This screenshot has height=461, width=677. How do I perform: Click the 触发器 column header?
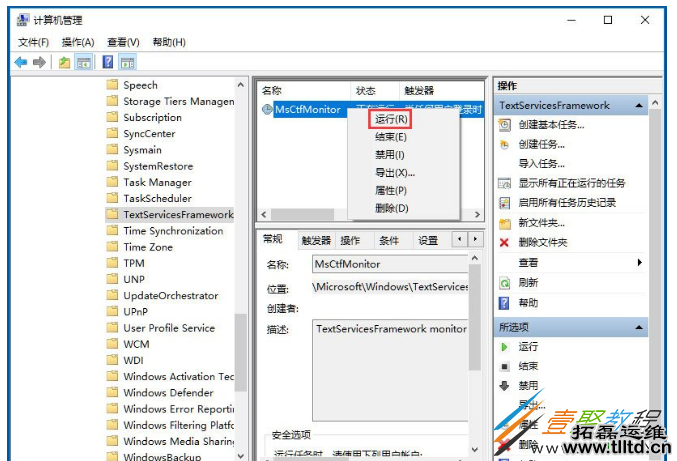pos(441,91)
